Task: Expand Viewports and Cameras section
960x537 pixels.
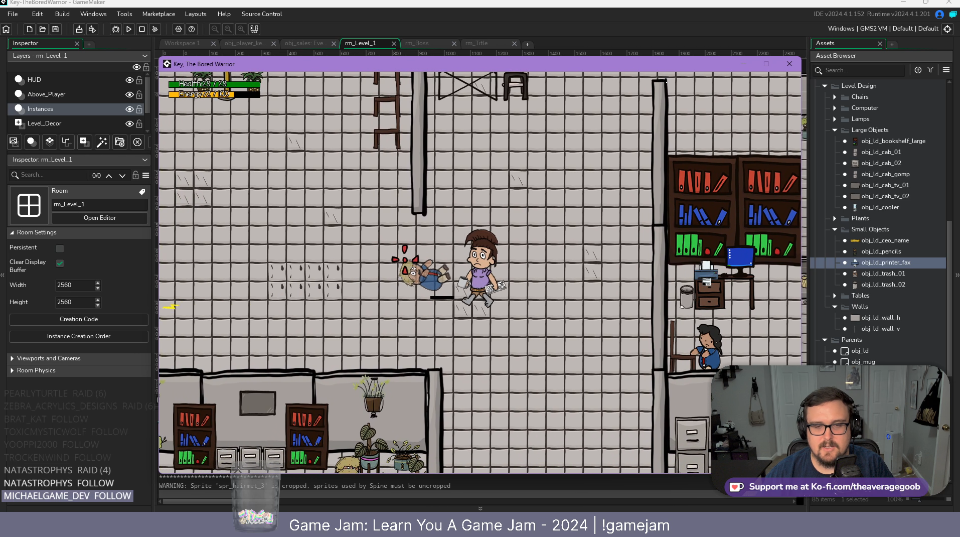Action: click(x=12, y=358)
